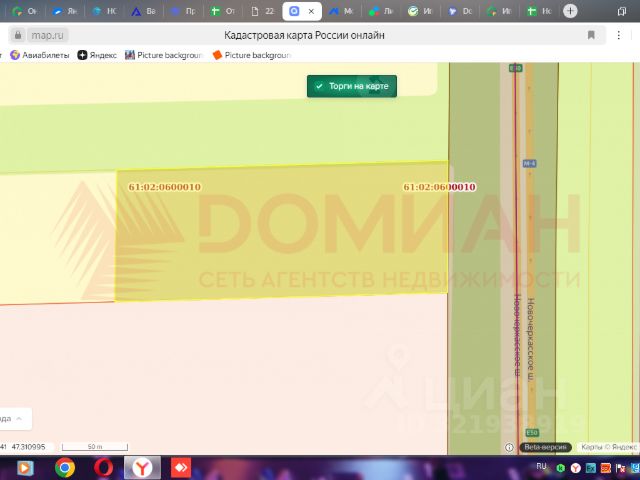
Task: Open the tab overview icon at top right
Action: (x=622, y=11)
